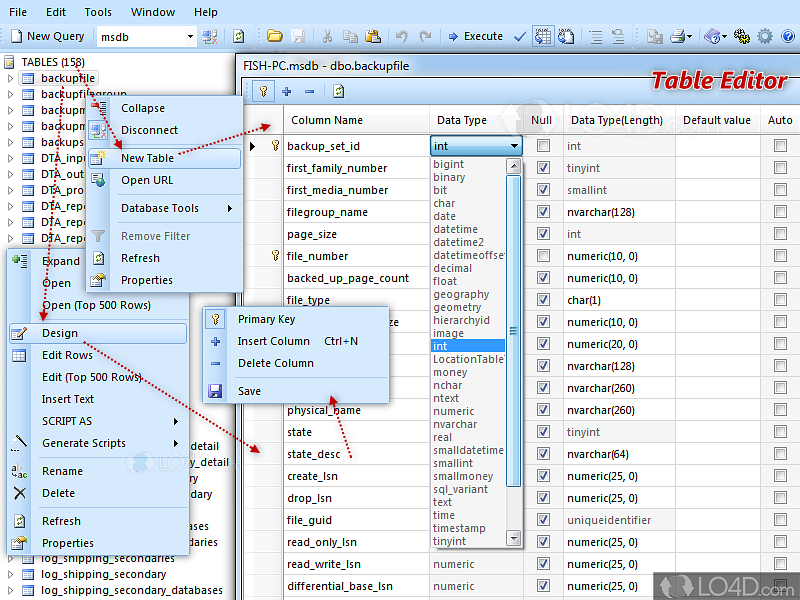Click the plus insert column icon in editor toolbar

[x=287, y=91]
